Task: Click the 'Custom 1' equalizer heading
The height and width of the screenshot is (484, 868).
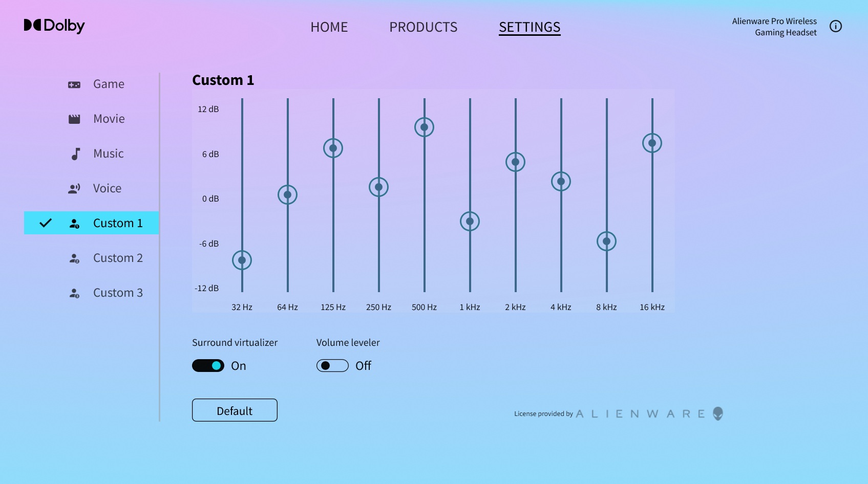Action: (223, 80)
